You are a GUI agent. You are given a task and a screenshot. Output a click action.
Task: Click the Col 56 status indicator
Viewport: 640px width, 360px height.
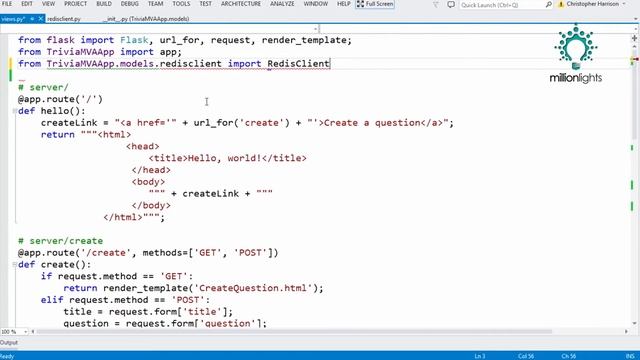(x=526, y=356)
